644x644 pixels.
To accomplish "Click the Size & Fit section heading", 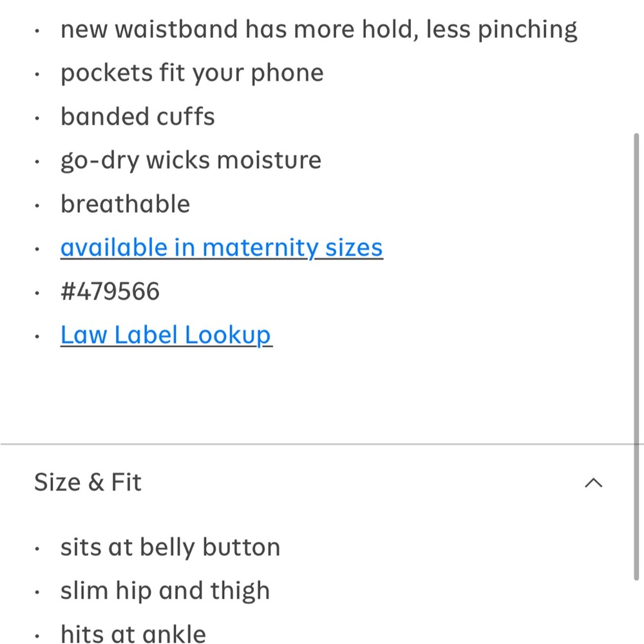I will click(88, 482).
